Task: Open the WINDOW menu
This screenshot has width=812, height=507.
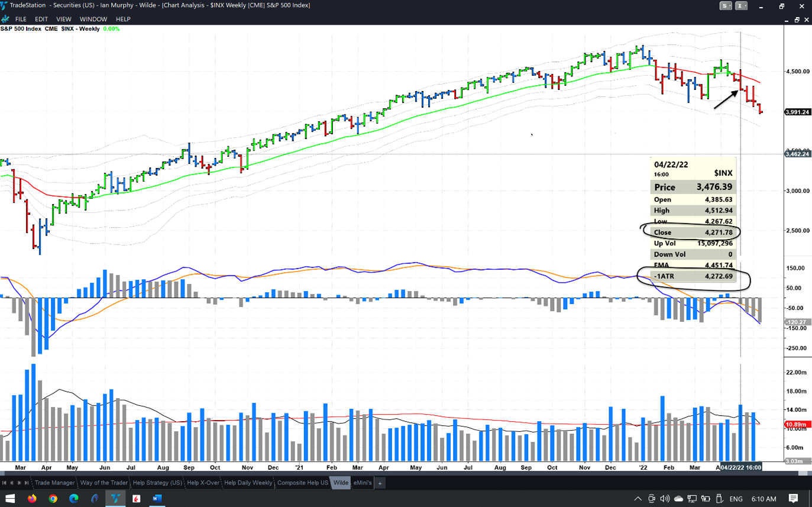Action: [x=93, y=20]
